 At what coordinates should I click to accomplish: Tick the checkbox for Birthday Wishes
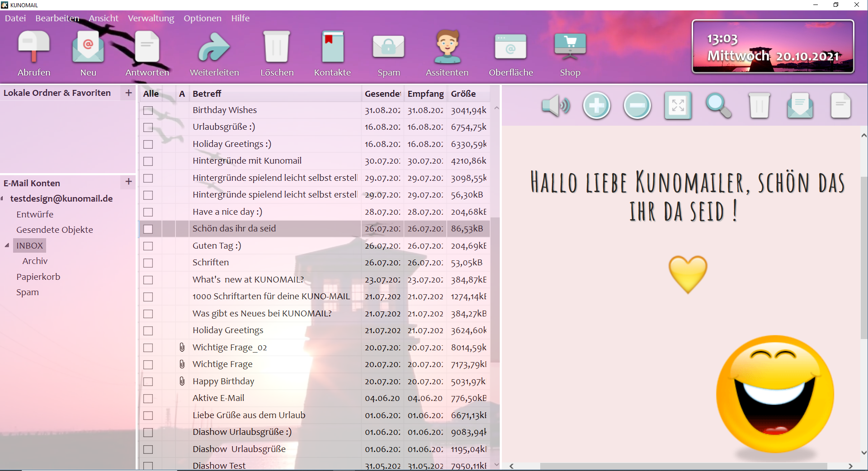(148, 110)
